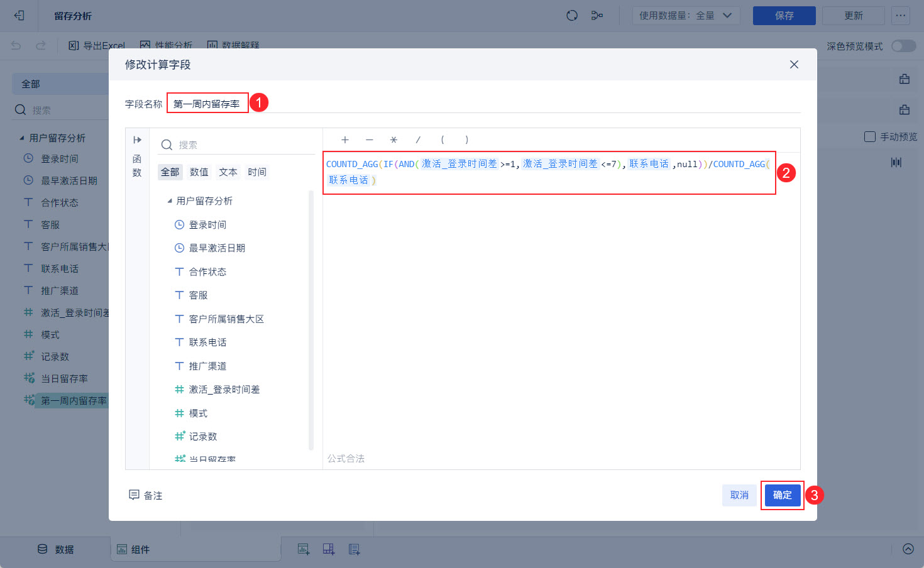The image size is (924, 568).
Task: Insert the divide operator
Action: [418, 140]
